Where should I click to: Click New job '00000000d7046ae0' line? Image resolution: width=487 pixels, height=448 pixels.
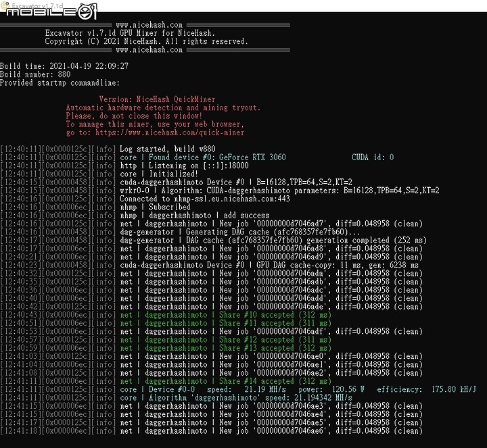click(271, 356)
